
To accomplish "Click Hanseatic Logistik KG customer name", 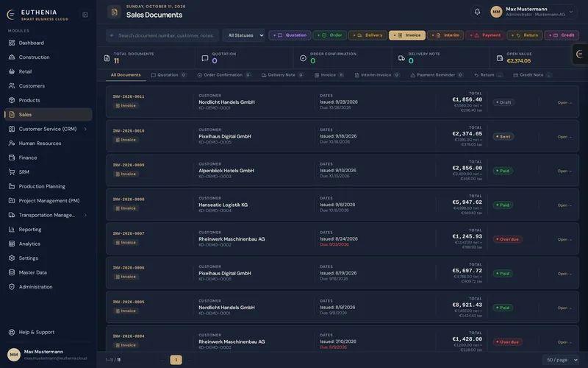I will click(223, 205).
